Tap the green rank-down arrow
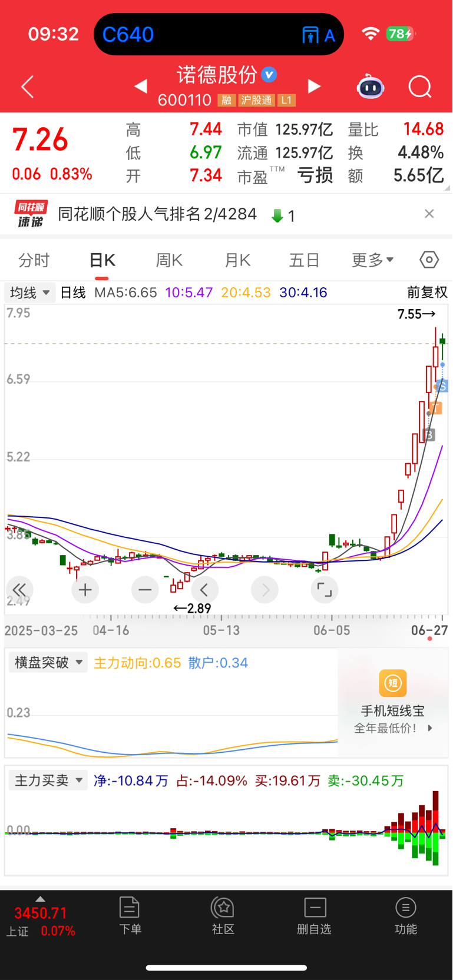The height and width of the screenshot is (980, 453). tap(277, 215)
